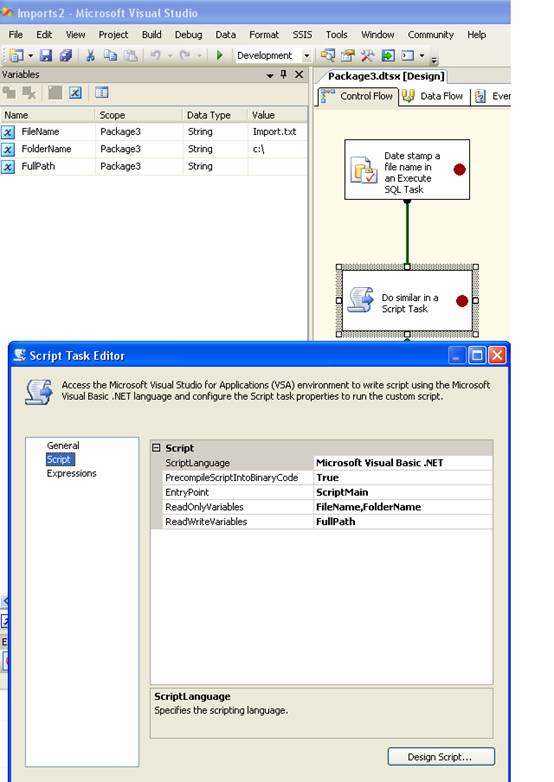Start debugging with green play arrow
Image resolution: width=554 pixels, height=782 pixels.
(219, 55)
